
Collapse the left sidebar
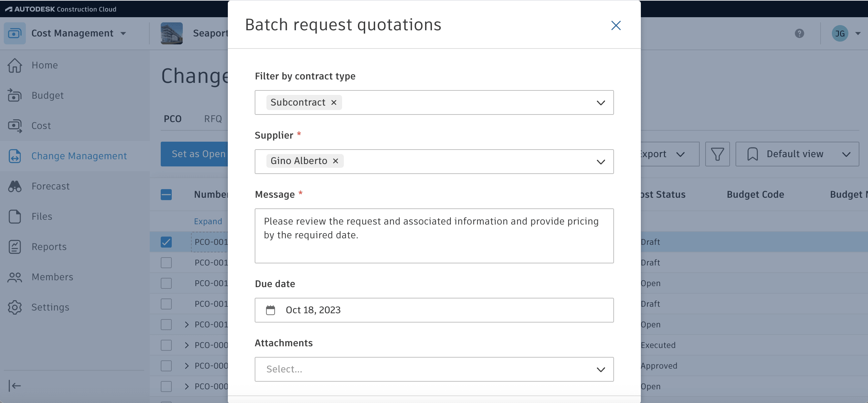point(14,386)
